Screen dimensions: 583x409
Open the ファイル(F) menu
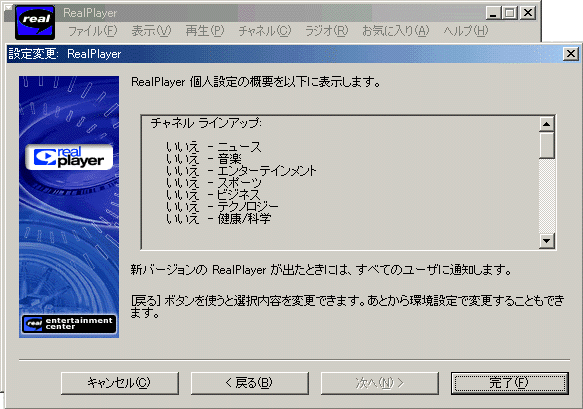pos(93,31)
